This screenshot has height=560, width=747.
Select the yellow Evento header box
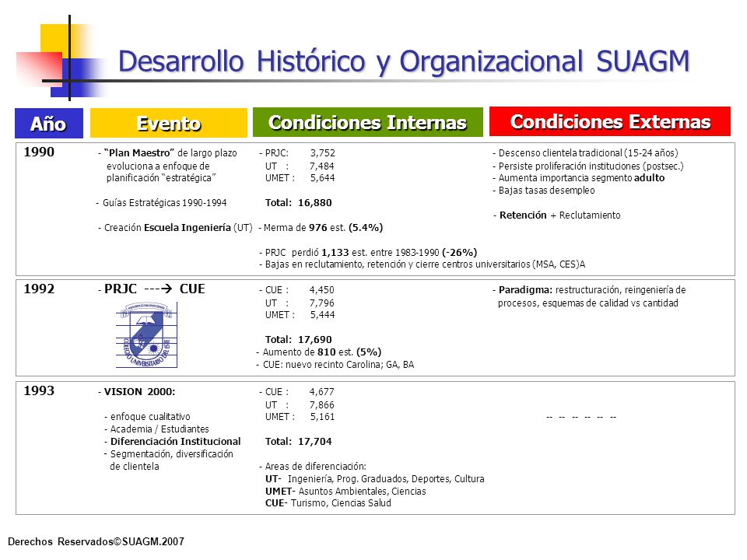169,124
